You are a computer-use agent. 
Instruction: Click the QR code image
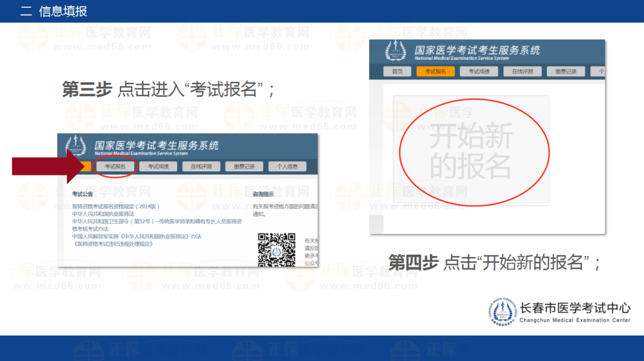coord(277,249)
